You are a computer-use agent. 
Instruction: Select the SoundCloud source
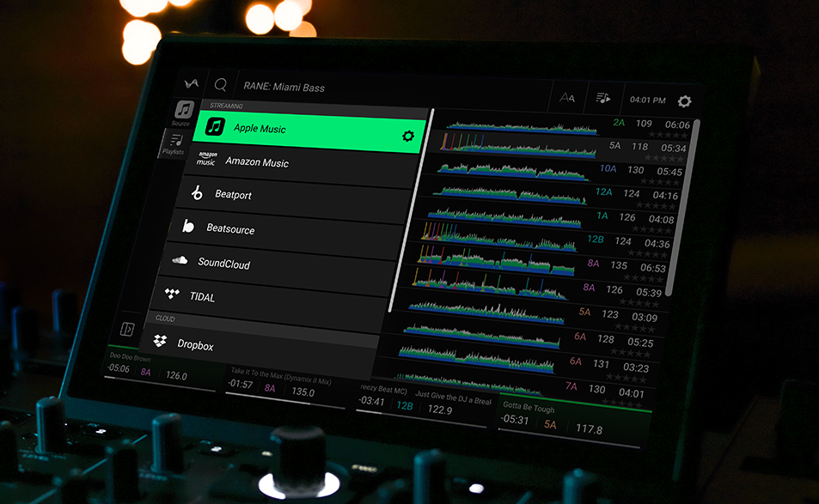click(277, 266)
